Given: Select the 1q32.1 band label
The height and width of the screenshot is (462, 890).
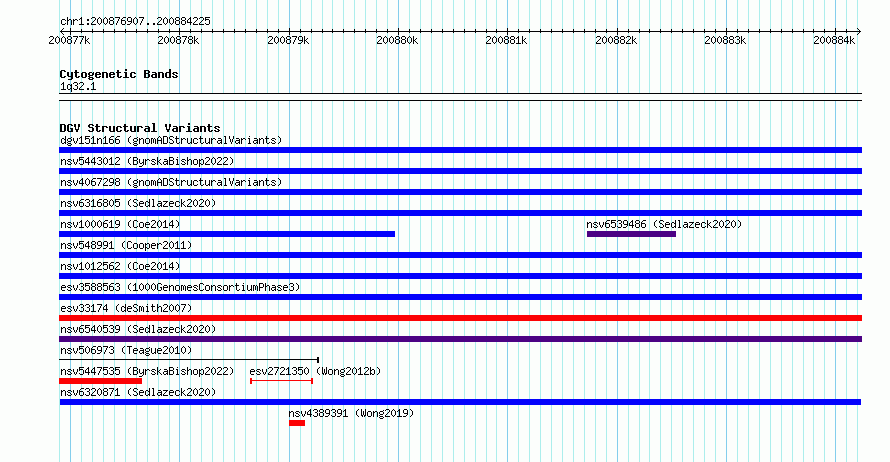Looking at the screenshot, I should [x=78, y=87].
